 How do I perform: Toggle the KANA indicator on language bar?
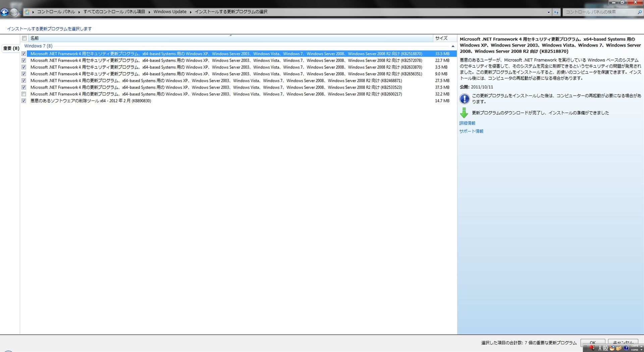pyautogui.click(x=635, y=350)
